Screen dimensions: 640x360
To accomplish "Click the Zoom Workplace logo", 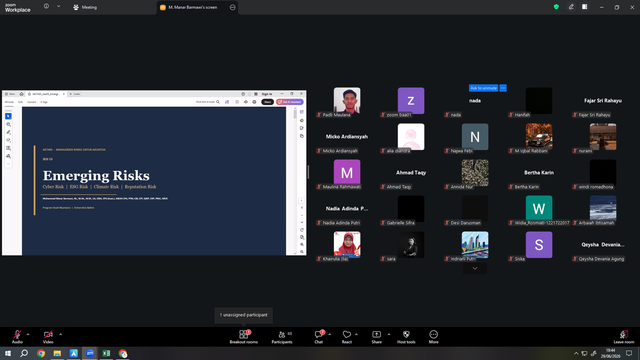I will (x=18, y=8).
